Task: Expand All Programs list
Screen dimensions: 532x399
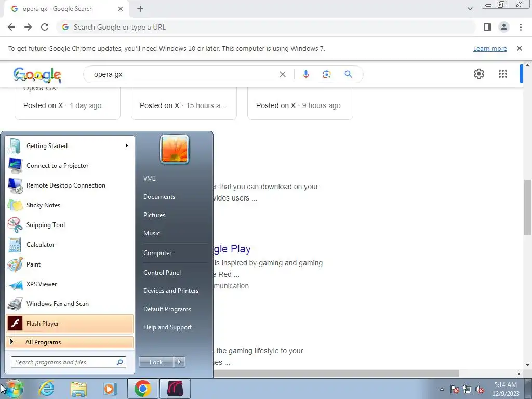Action: 70,342
